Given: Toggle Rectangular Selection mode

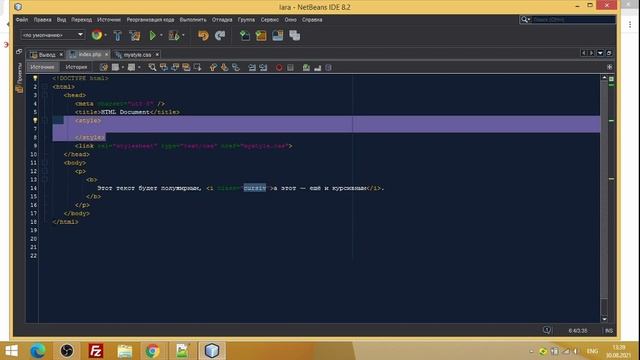Looking at the screenshot, I should (198, 67).
